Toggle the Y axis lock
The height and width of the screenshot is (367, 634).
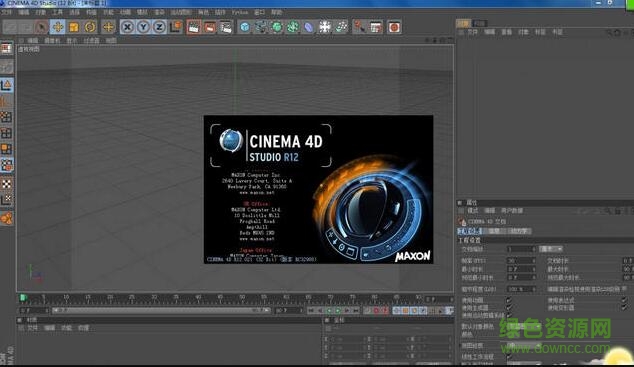click(143, 27)
